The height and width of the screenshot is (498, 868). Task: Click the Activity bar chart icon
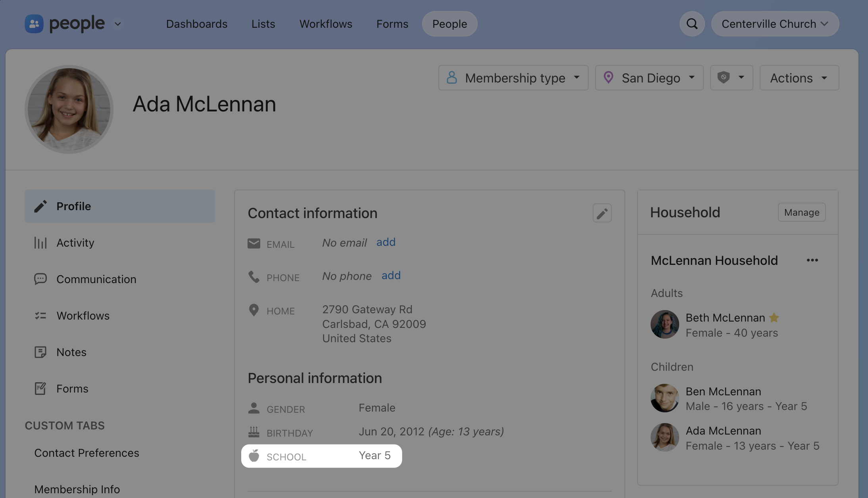(x=40, y=243)
